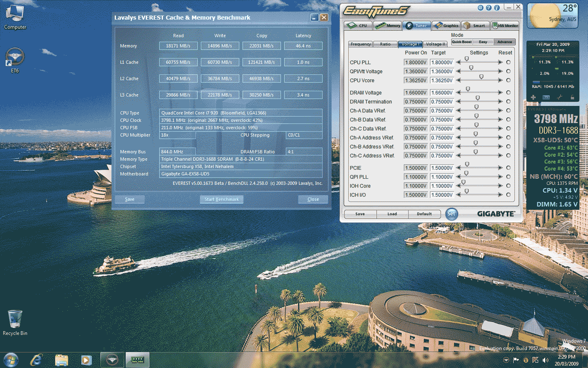The width and height of the screenshot is (588, 368).
Task: Click Default in EasyTune6 bottom bar
Action: coord(424,214)
